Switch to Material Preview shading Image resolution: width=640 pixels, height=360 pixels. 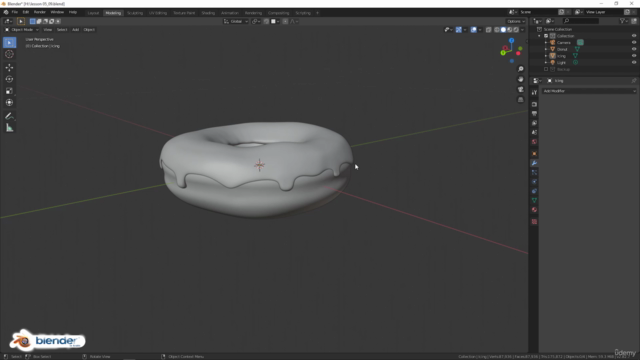click(x=510, y=30)
